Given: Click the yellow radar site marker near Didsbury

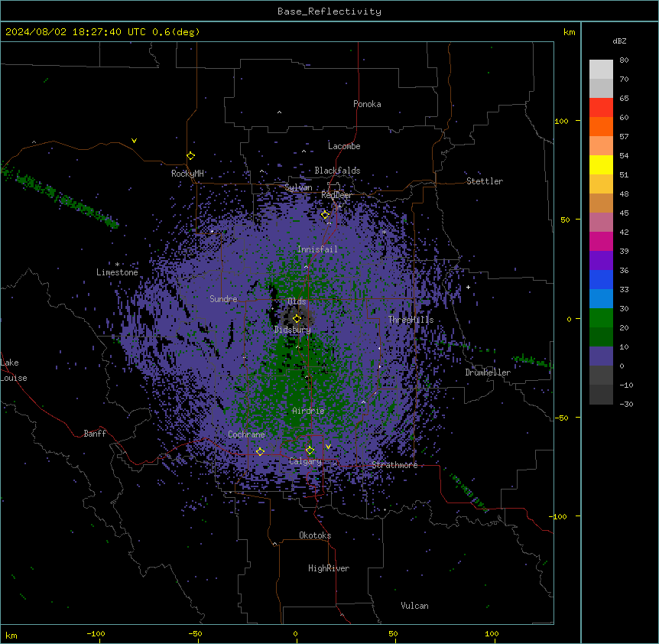Looking at the screenshot, I should 297,318.
